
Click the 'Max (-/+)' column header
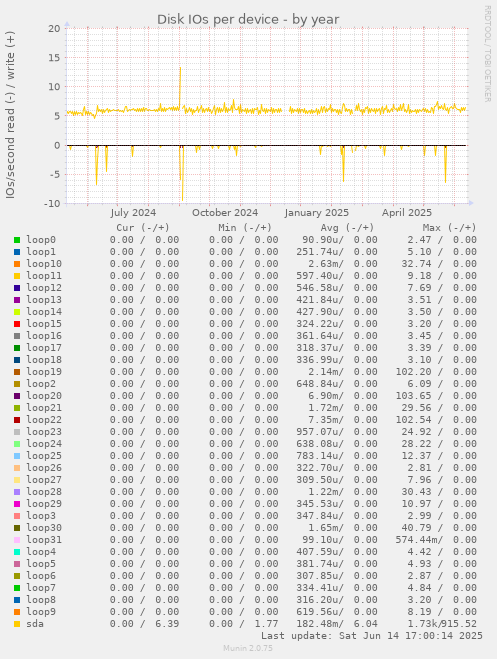pos(450,228)
